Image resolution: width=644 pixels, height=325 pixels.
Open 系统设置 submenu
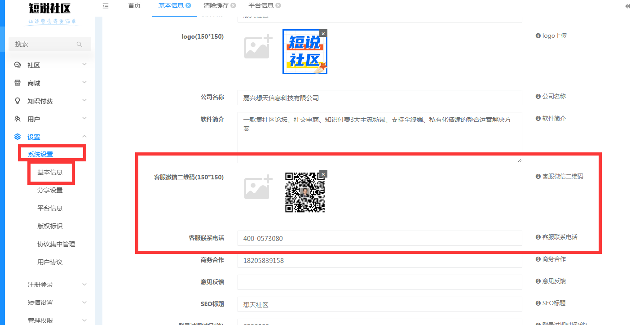click(40, 154)
